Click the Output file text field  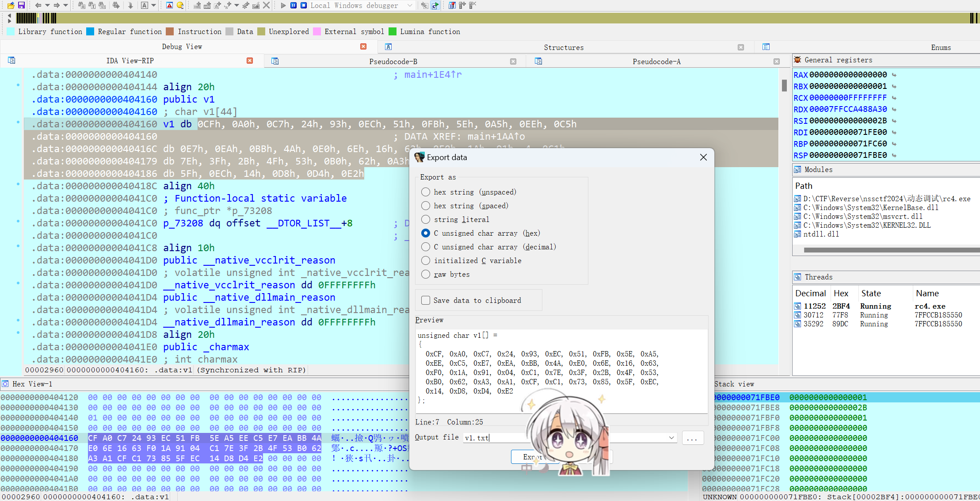[570, 438]
